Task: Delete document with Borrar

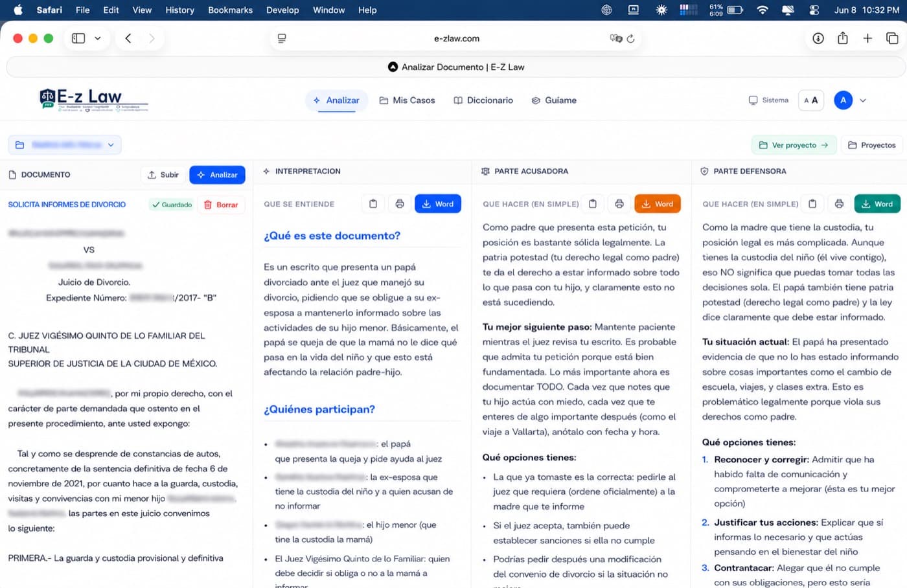Action: (x=222, y=205)
